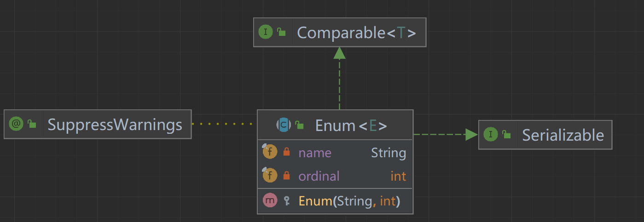Select the SuppressWarnings node label
Screen dimensions: 644x222
coord(115,125)
